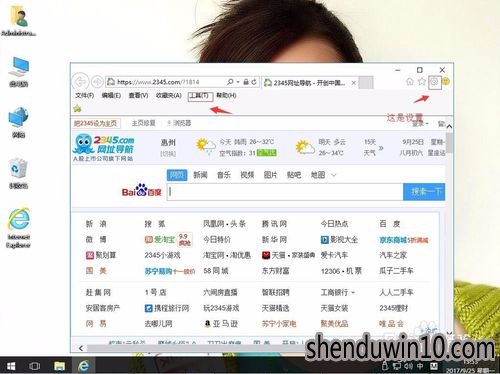Open the 工具(T) menu
Viewport: 500px width, 374px height.
click(x=200, y=96)
